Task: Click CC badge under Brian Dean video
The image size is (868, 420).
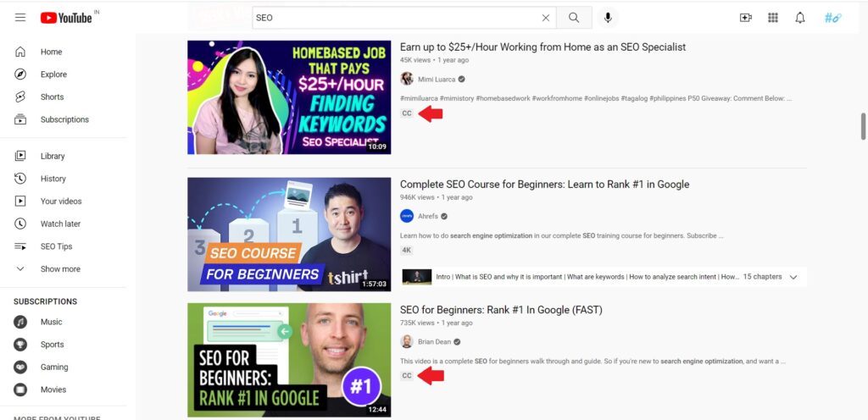Action: point(407,376)
